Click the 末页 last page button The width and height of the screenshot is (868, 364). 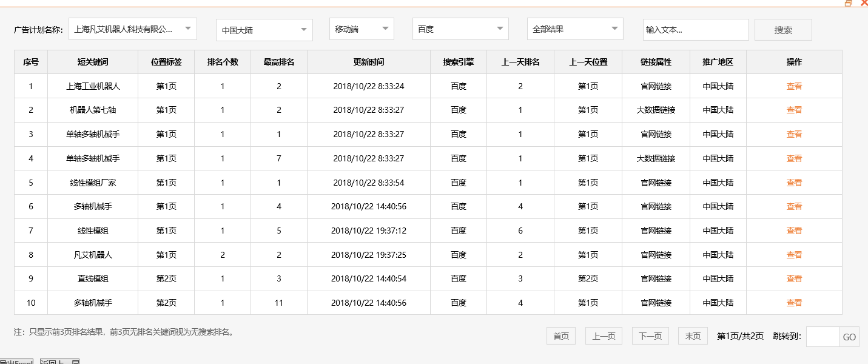point(692,335)
